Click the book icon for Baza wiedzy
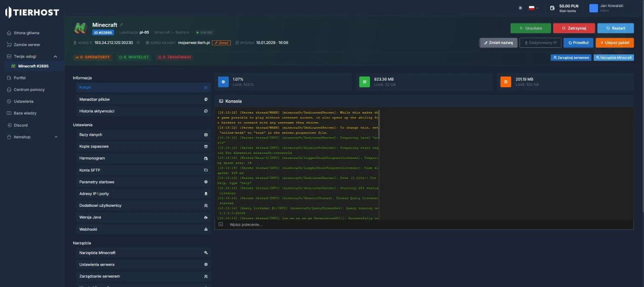Screen dimensions: 644x287 (x=9, y=113)
